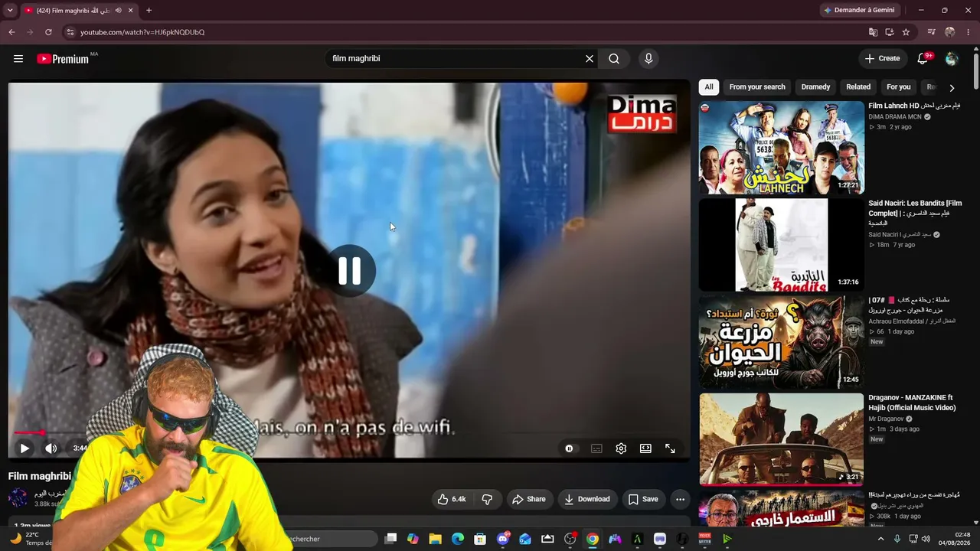The width and height of the screenshot is (980, 551).
Task: Open the video settings gear
Action: coord(621,448)
